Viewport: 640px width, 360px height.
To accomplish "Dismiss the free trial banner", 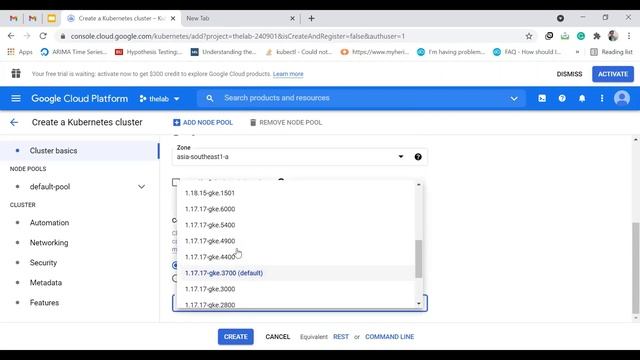I will [x=569, y=74].
